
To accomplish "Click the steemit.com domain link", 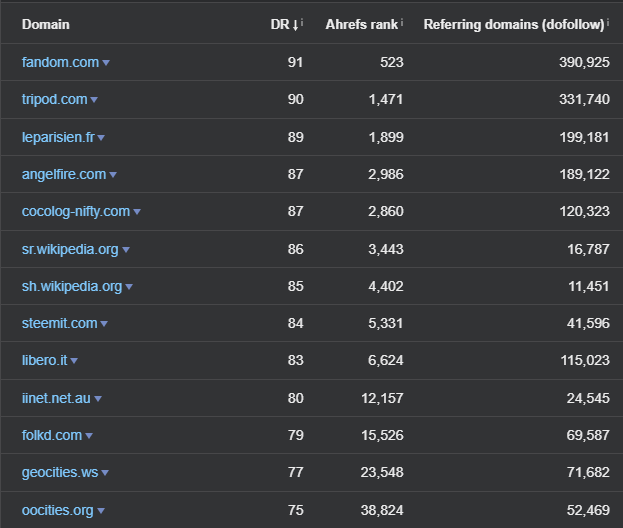I will point(59,323).
